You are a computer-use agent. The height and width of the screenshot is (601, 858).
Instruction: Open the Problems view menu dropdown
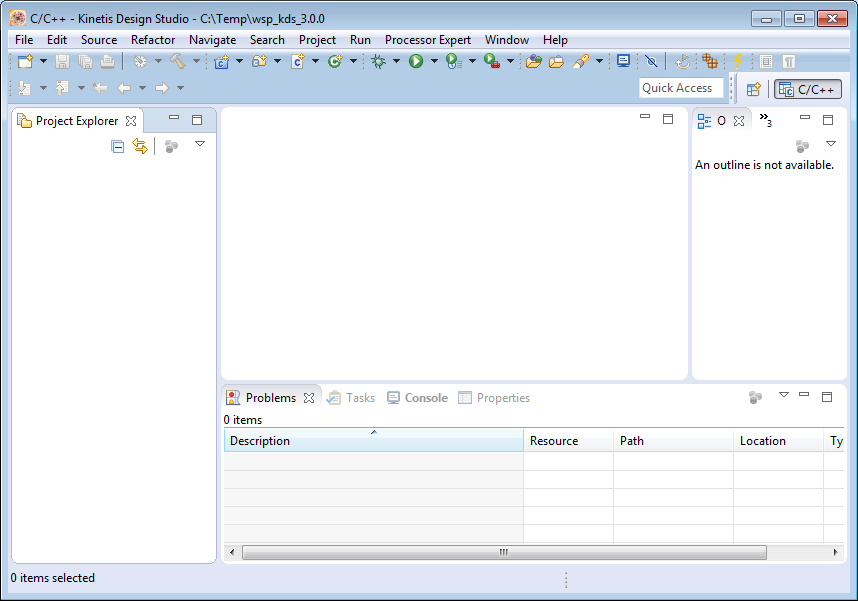tap(783, 395)
